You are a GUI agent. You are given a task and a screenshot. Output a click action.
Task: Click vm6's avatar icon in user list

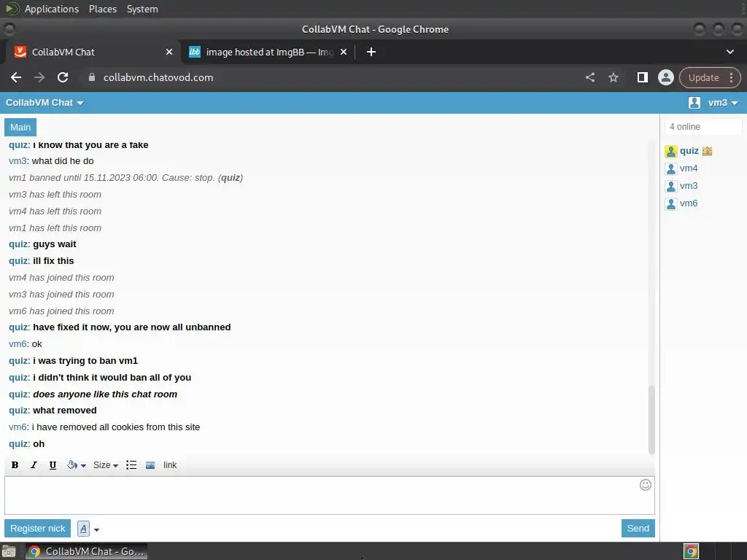click(x=671, y=204)
